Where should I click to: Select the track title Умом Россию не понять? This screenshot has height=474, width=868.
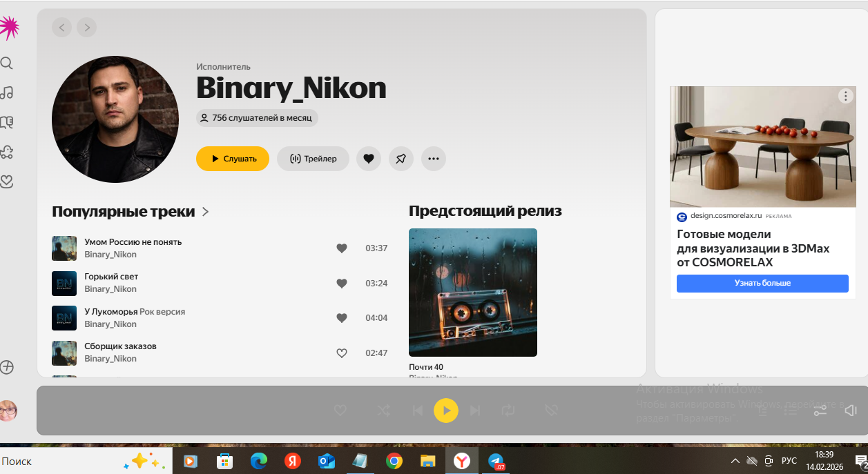coord(133,242)
